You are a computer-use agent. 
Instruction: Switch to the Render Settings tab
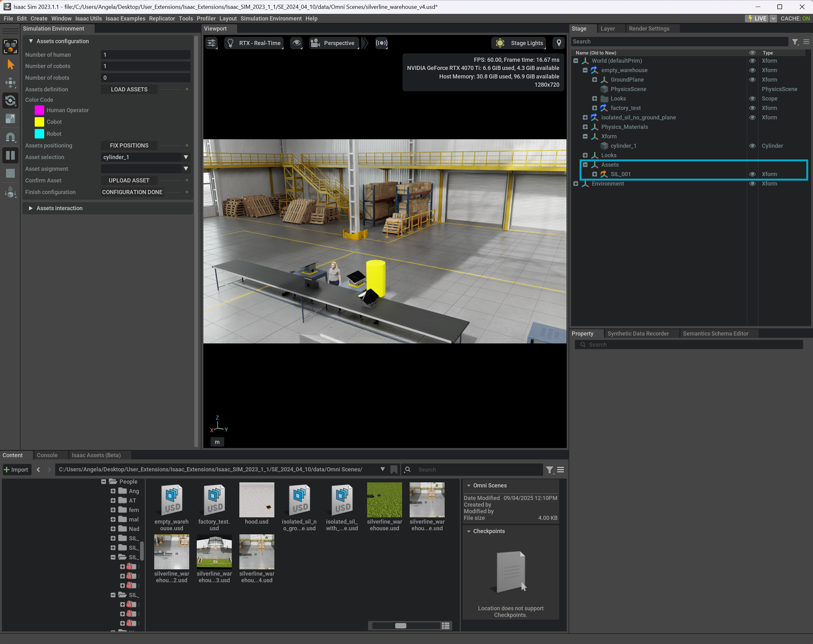coord(649,29)
